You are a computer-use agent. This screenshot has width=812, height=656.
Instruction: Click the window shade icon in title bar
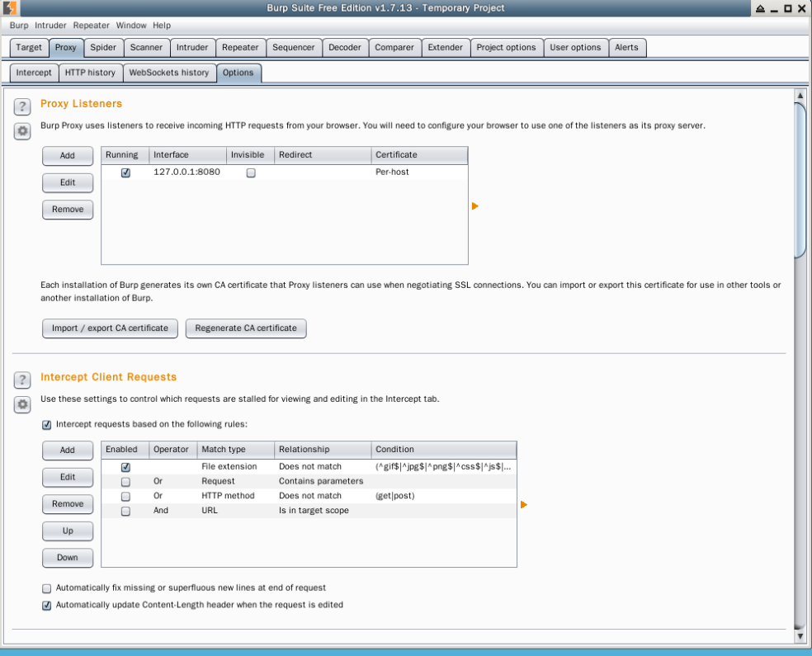(x=760, y=8)
